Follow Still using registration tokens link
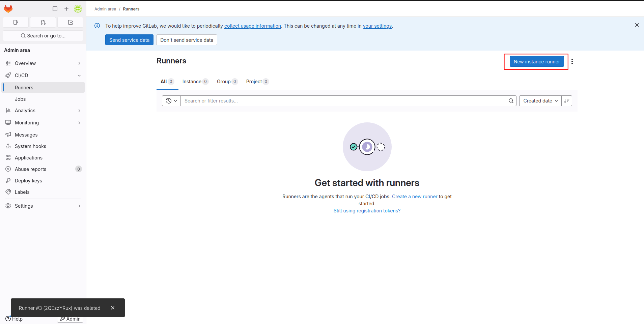 367,211
